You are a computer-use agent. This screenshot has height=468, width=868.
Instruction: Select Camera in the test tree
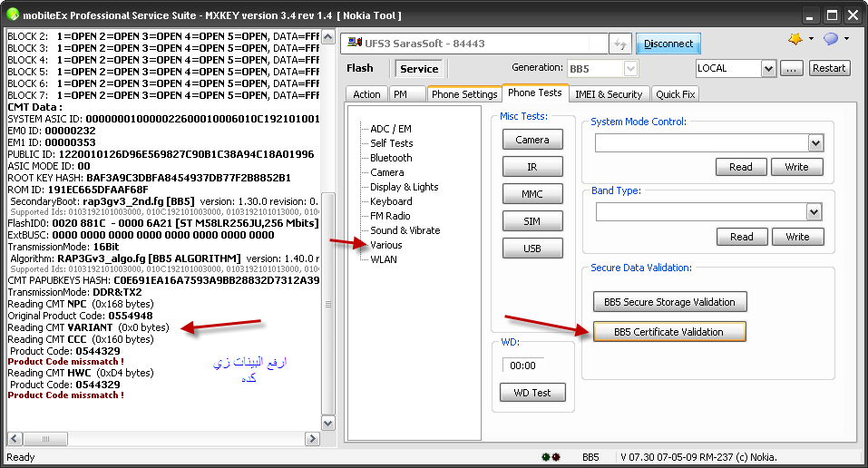(x=387, y=172)
